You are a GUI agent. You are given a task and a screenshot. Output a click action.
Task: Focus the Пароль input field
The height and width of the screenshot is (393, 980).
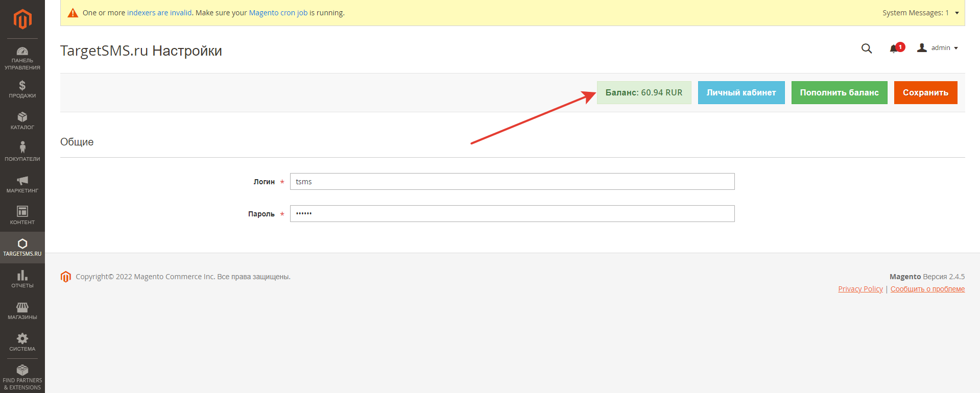[512, 214]
